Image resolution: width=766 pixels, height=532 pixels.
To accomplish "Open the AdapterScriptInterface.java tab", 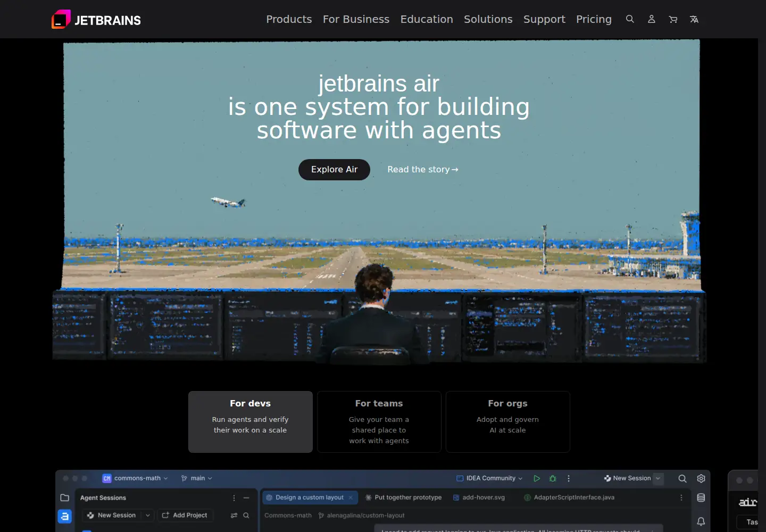I will coord(569,497).
